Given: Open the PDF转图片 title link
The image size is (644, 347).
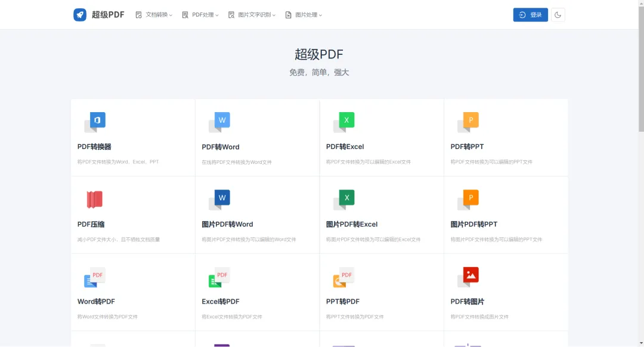Looking at the screenshot, I should click(467, 302).
